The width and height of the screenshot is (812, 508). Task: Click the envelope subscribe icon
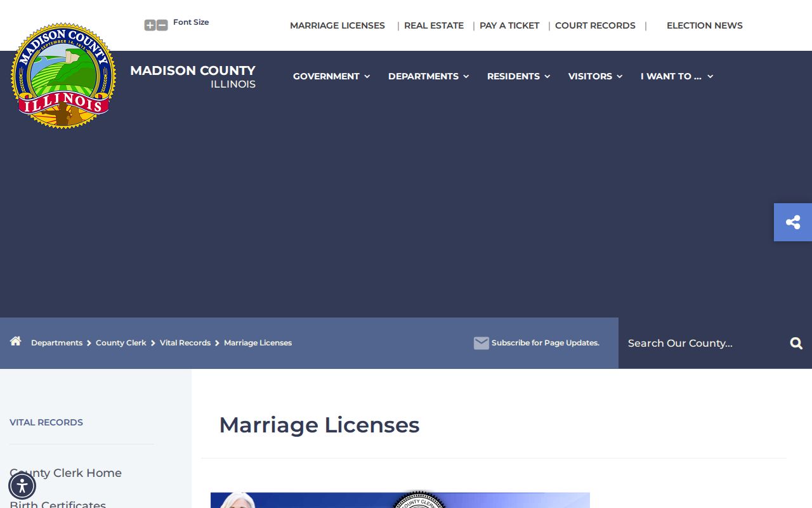(x=481, y=343)
